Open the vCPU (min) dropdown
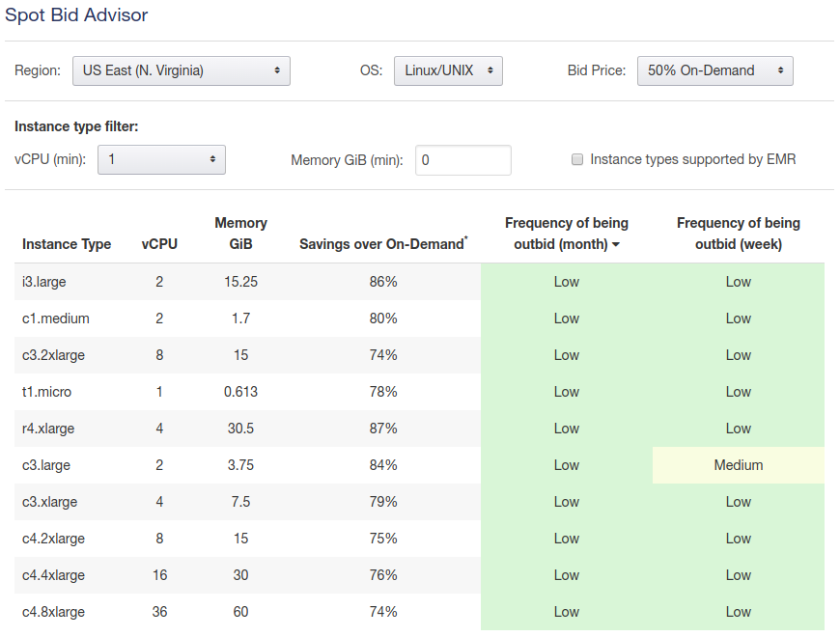This screenshot has width=840, height=637. click(161, 159)
